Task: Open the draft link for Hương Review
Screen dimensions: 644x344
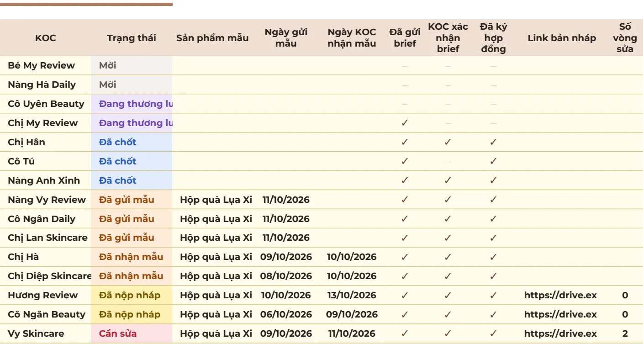Action: click(x=560, y=295)
